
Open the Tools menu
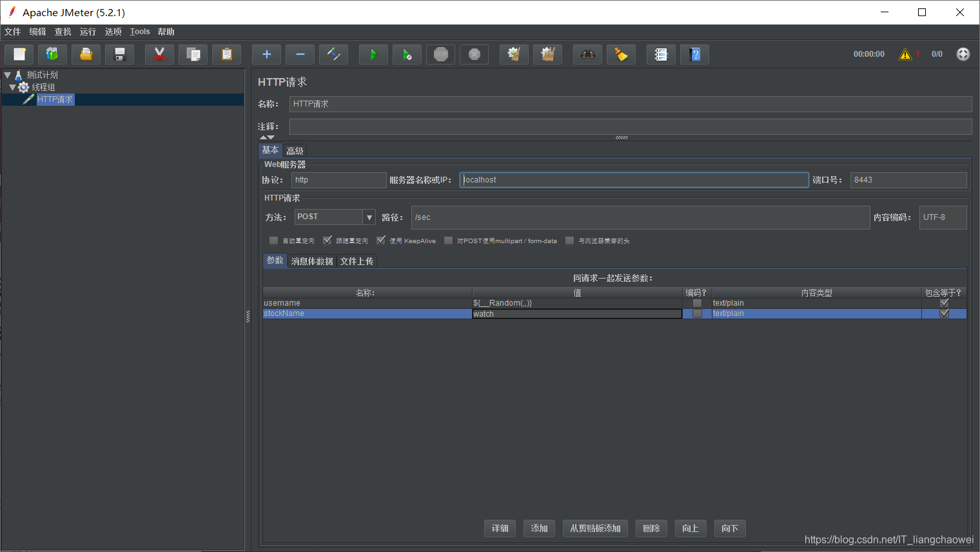tap(140, 32)
